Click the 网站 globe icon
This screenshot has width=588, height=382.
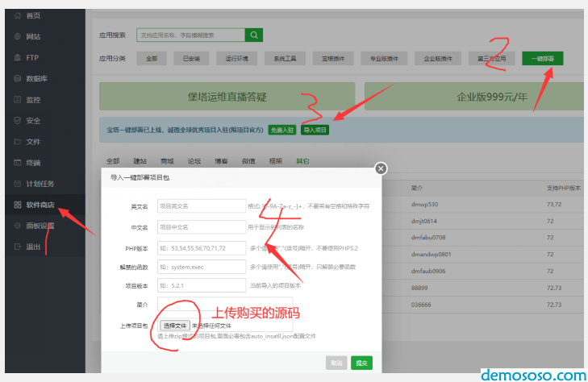coord(17,36)
